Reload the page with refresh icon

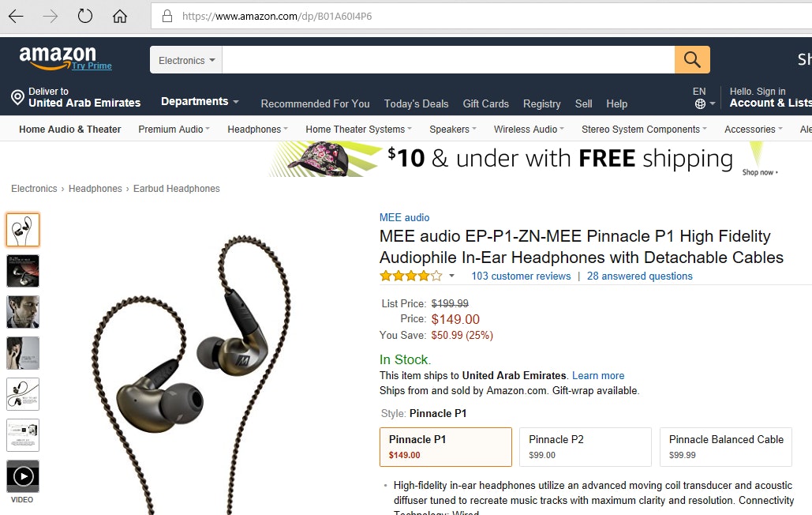(85, 16)
